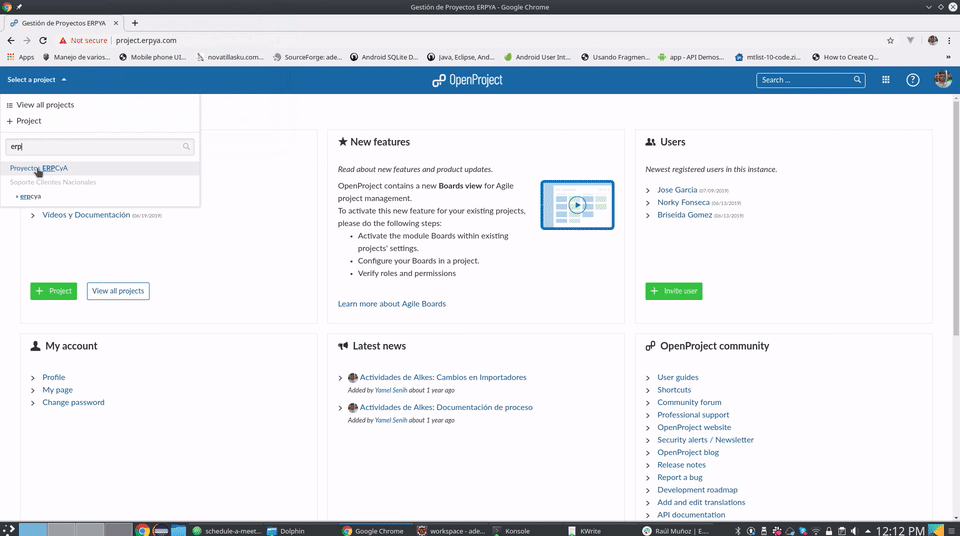Click the Not secure warning icon
The height and width of the screenshot is (536, 960).
click(x=62, y=40)
